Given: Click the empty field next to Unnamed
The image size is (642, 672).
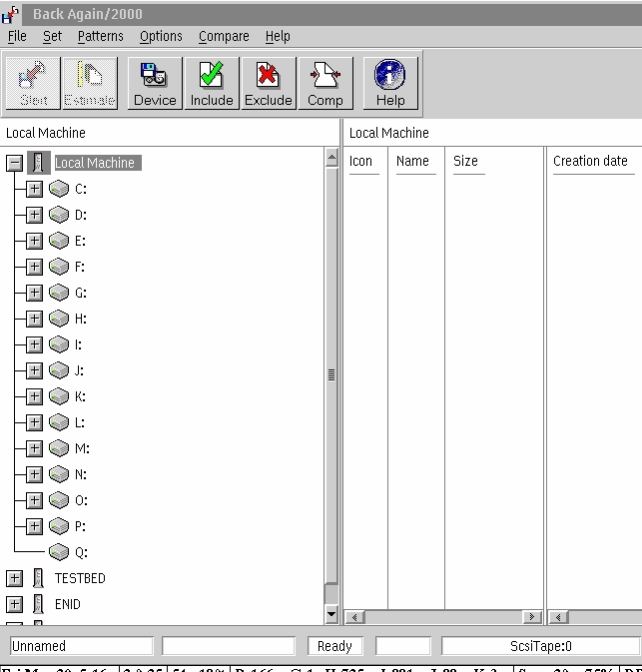Looking at the screenshot, I should coord(229,646).
